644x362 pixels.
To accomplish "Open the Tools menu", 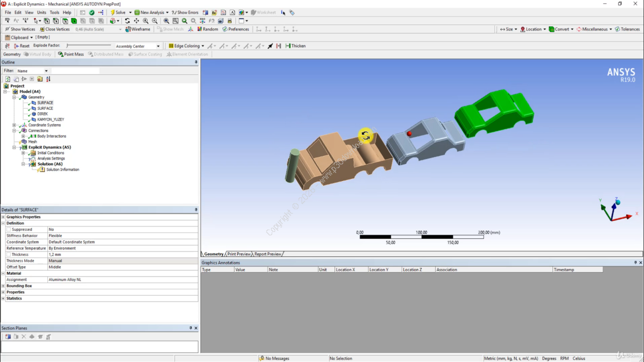I will 54,13.
